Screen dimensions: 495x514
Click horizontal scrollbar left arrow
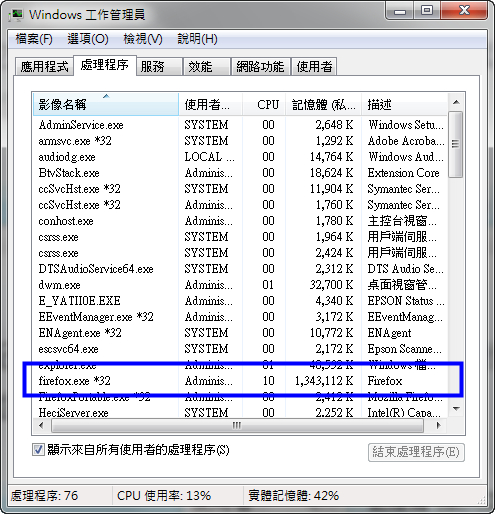[x=41, y=425]
